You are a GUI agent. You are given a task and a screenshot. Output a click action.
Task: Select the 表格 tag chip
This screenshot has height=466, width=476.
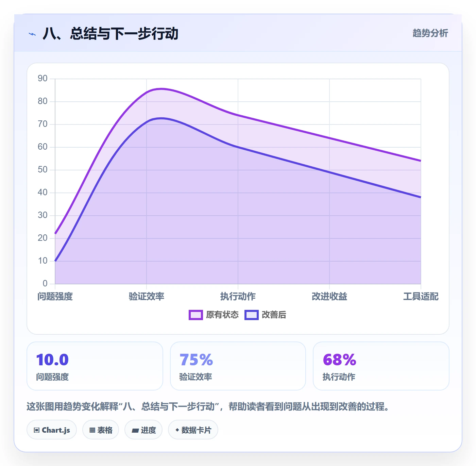tap(101, 430)
